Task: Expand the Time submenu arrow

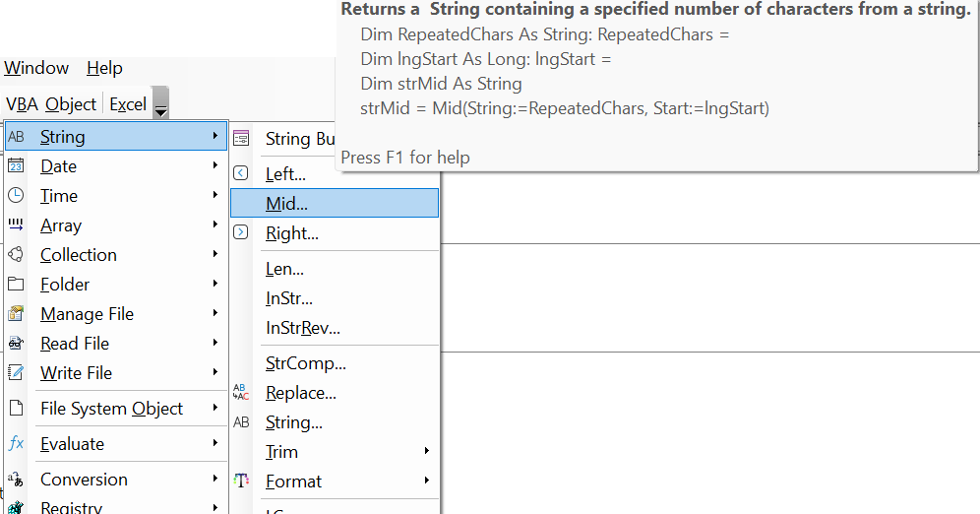Action: (215, 194)
